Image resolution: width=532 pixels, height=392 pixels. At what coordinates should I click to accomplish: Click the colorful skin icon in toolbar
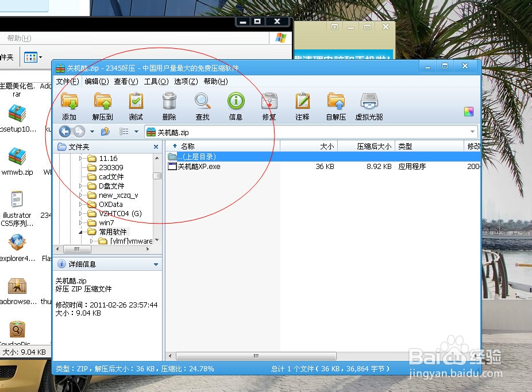point(469,112)
